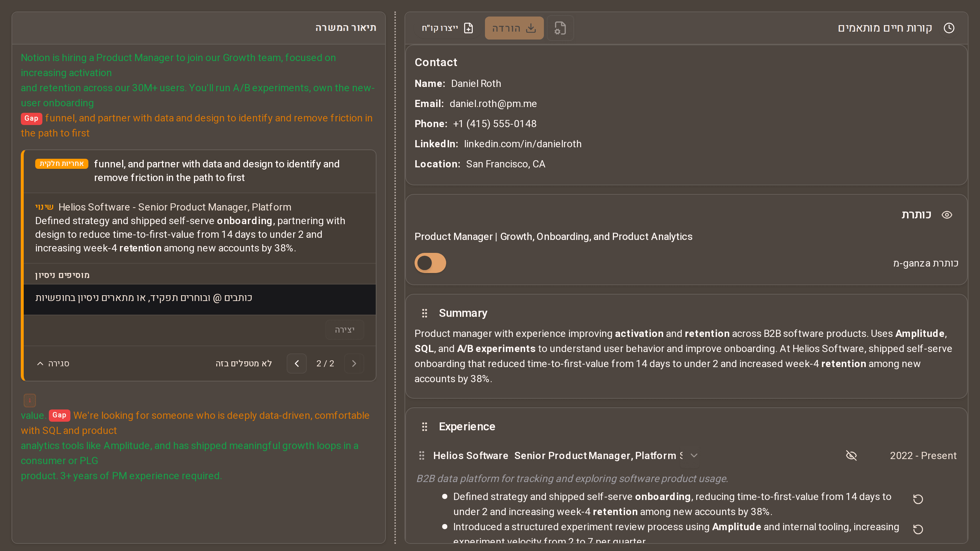Hide the Helios Software experience entry
Image resolution: width=980 pixels, height=551 pixels.
[851, 455]
